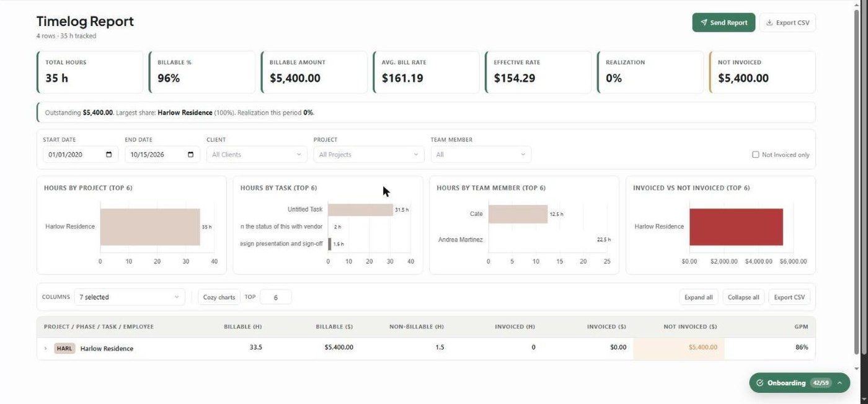Click the table Export CSV button

tap(789, 297)
